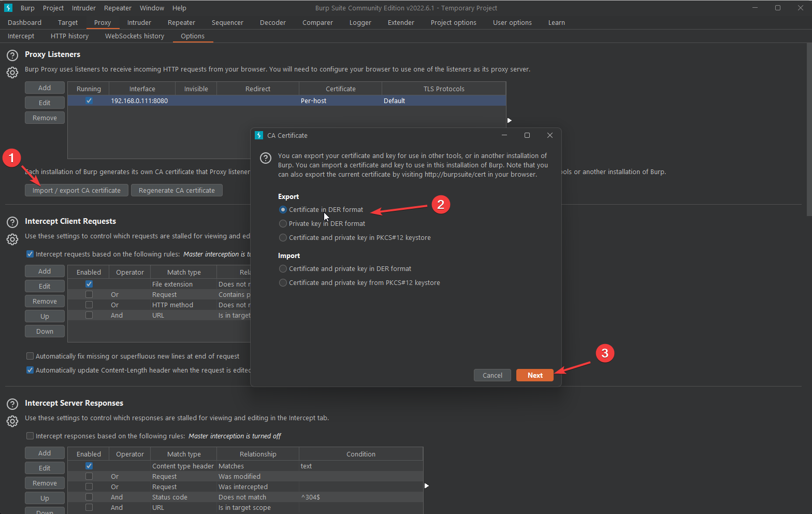Enable Status code rule checkbox
Screen dimensions: 812x514
pos(89,497)
